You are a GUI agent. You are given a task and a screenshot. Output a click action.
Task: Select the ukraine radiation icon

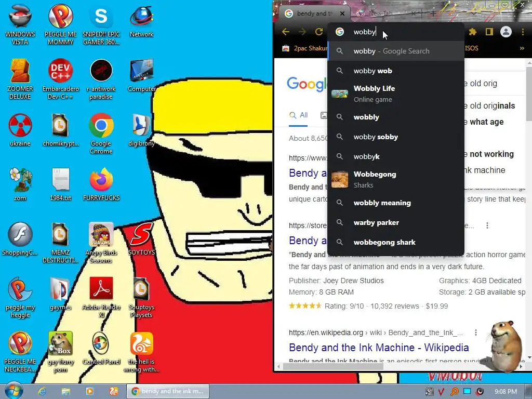click(20, 130)
